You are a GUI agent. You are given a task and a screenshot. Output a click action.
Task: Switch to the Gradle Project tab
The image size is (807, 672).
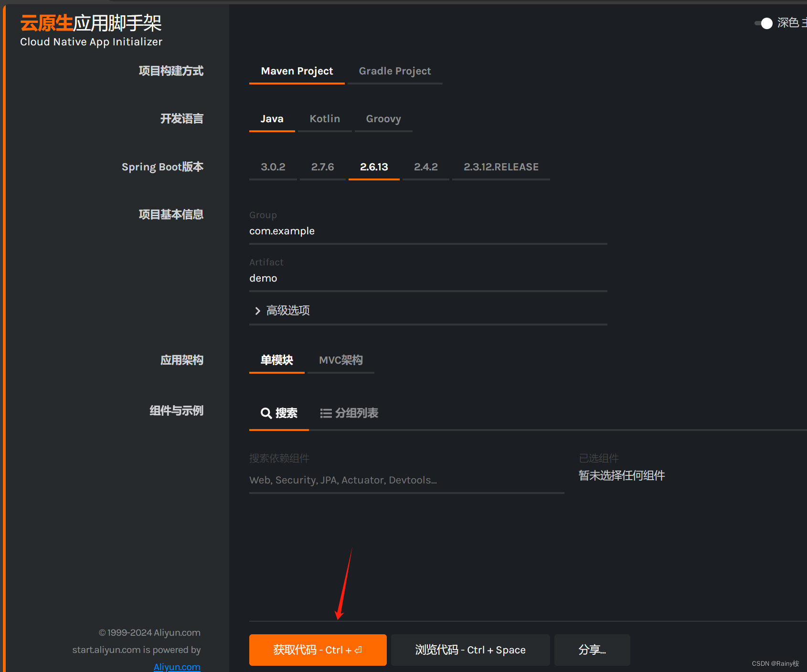(x=394, y=71)
